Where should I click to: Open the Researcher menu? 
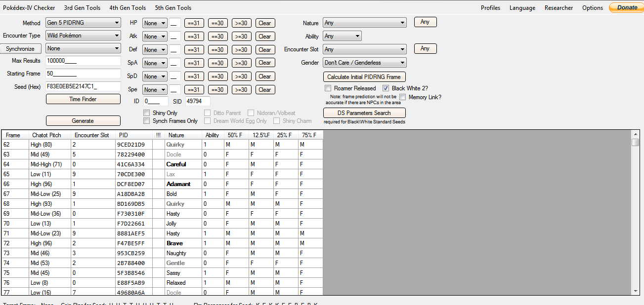click(x=558, y=8)
